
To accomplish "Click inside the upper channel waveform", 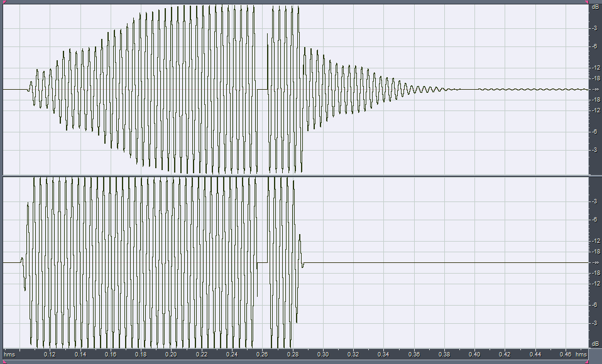I will pos(295,89).
